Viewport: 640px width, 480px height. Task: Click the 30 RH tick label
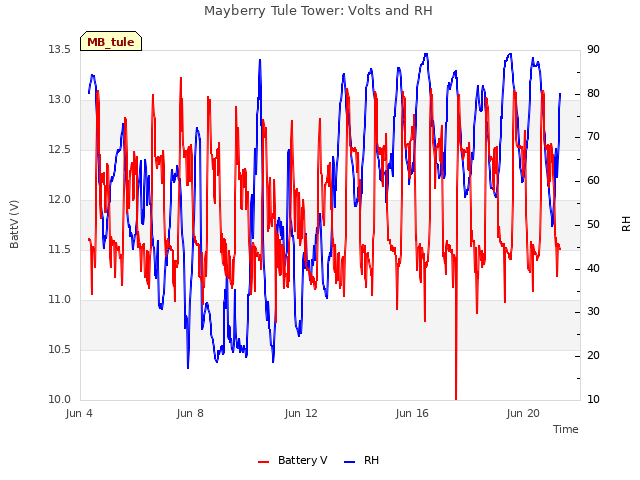[593, 312]
